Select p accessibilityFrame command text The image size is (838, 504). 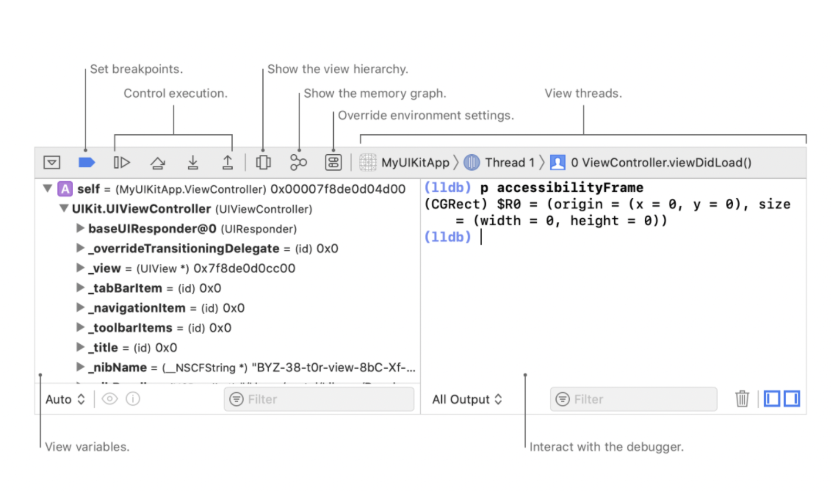pos(562,188)
